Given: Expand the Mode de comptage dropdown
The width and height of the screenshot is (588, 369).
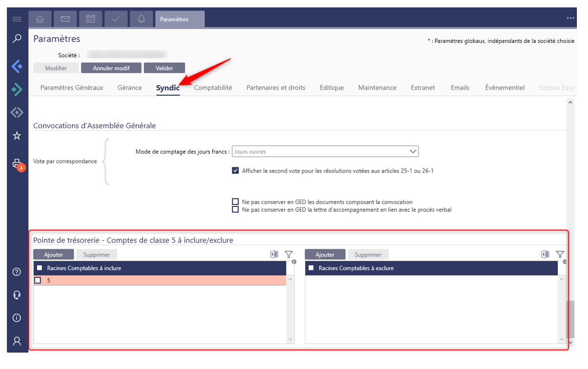Looking at the screenshot, I should click(x=413, y=151).
